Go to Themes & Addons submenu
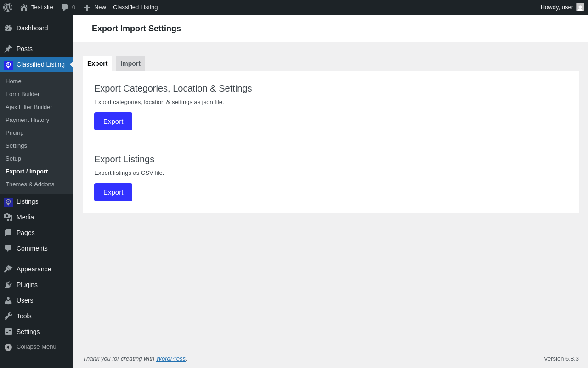 pyautogui.click(x=30, y=184)
